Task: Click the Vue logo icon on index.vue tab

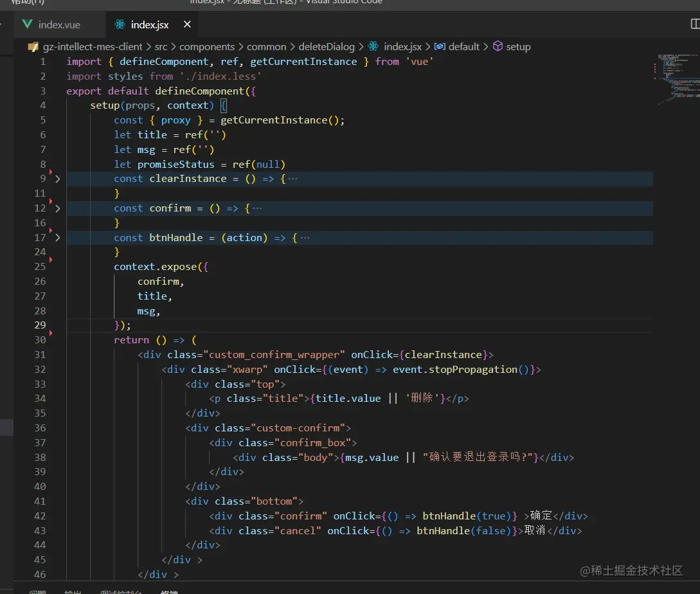Action: tap(27, 24)
